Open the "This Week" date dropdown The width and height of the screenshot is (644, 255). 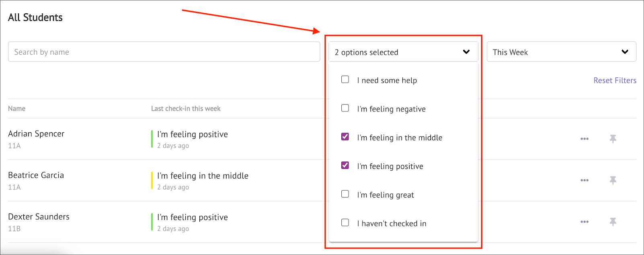point(561,52)
